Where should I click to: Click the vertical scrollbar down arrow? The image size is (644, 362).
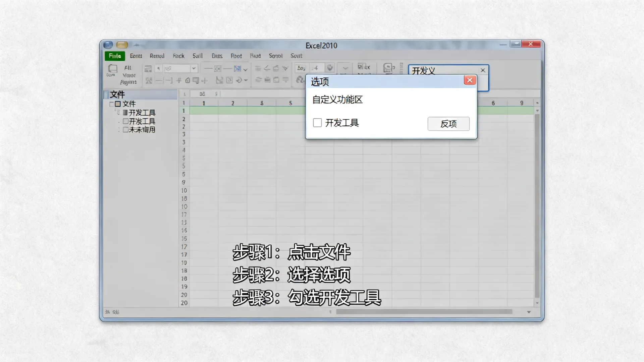[x=537, y=303]
